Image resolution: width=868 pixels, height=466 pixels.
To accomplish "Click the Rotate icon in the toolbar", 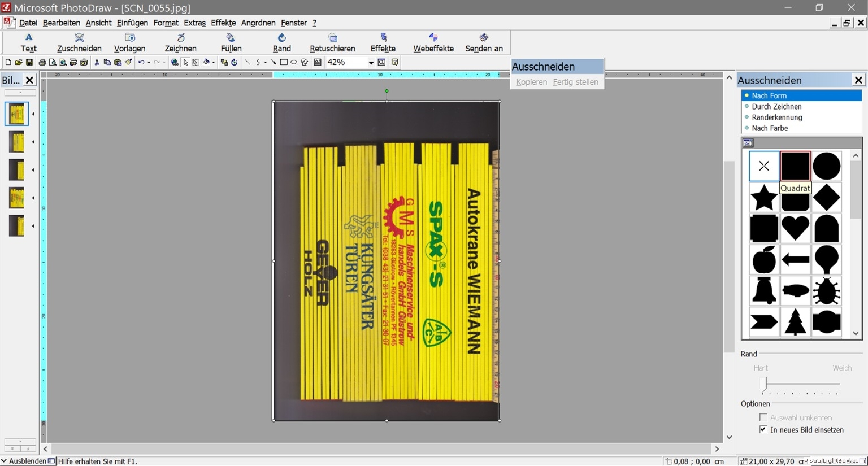I will (x=235, y=62).
